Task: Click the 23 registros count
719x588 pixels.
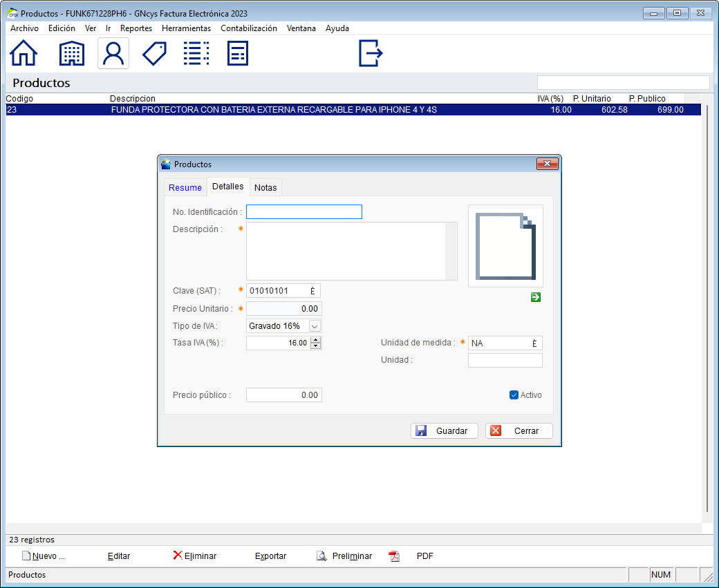Action: coord(32,540)
